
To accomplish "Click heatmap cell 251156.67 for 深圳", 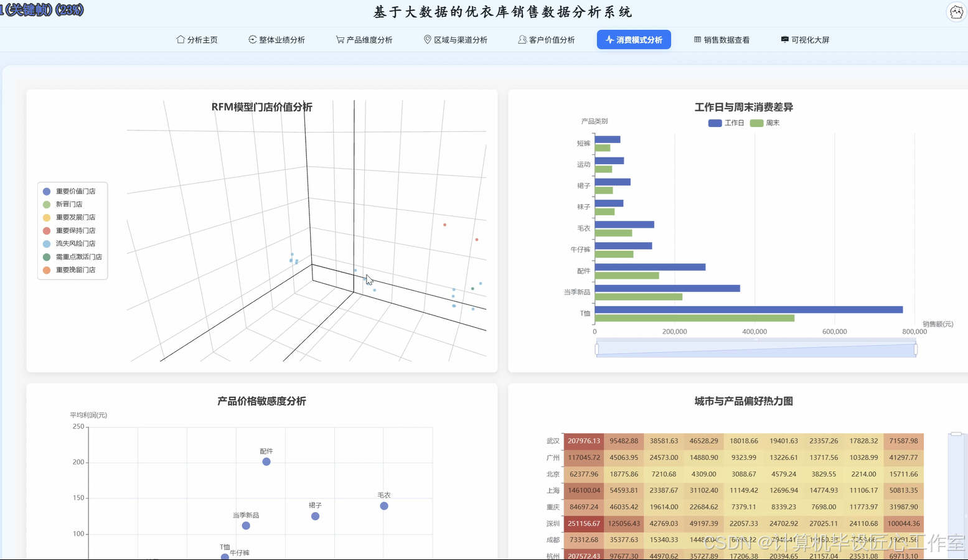I will 584,524.
